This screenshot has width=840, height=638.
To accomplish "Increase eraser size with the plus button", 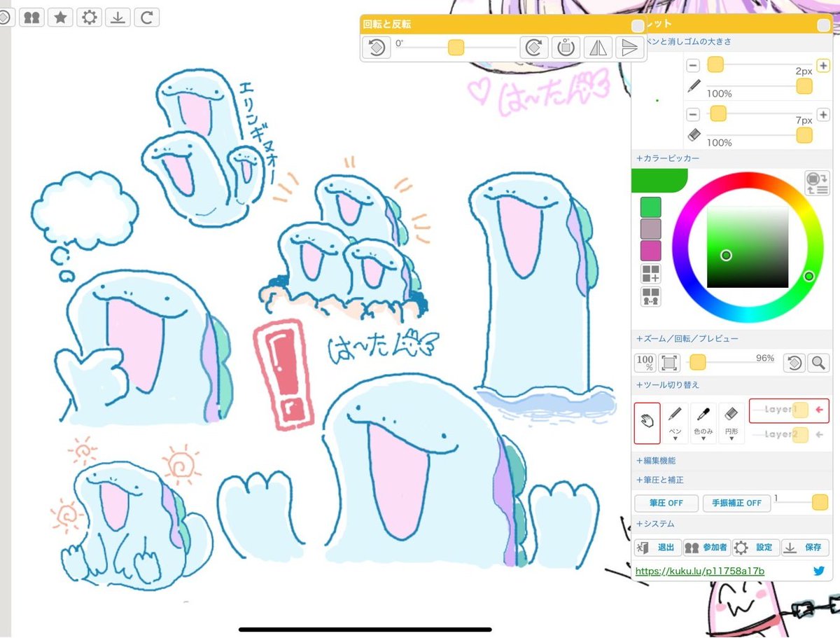I will tap(823, 114).
